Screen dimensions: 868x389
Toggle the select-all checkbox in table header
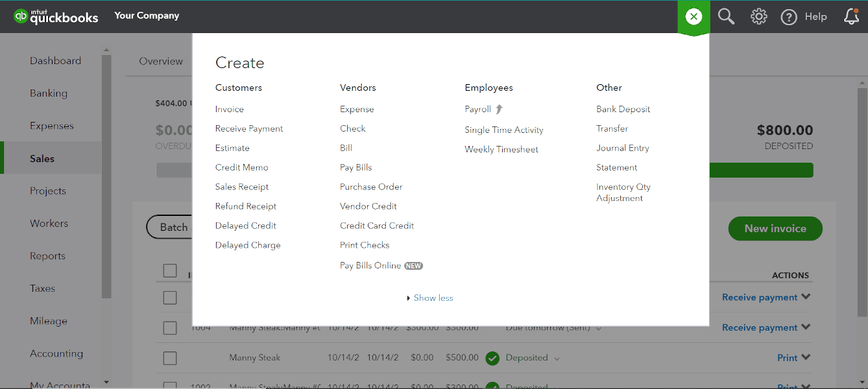coord(170,270)
